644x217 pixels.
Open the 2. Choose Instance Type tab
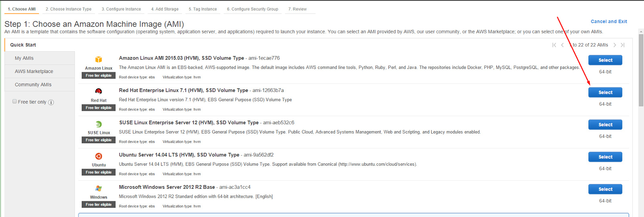pos(68,9)
